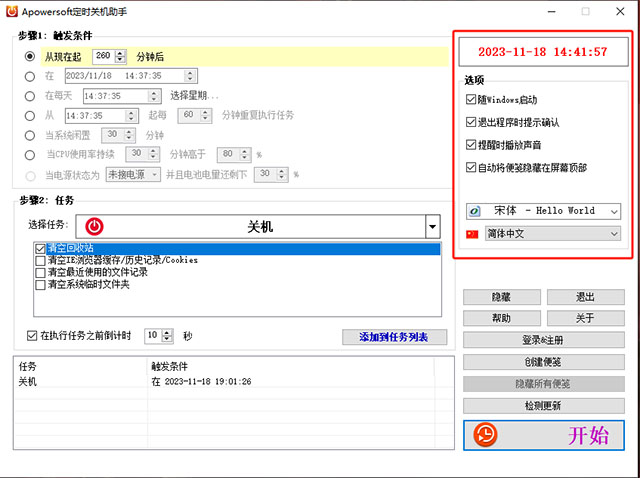Click the 选择星期... link
This screenshot has width=640, height=478.
(x=194, y=96)
